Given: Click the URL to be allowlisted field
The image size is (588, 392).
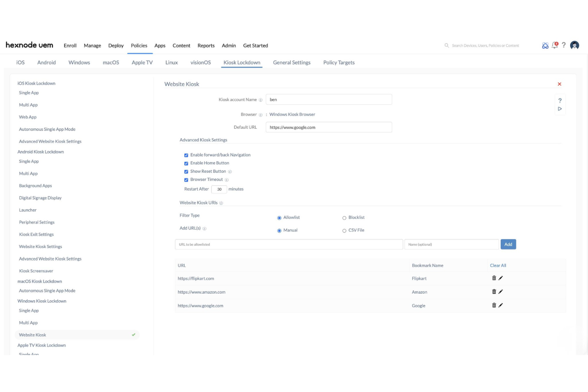Looking at the screenshot, I should [x=289, y=244].
